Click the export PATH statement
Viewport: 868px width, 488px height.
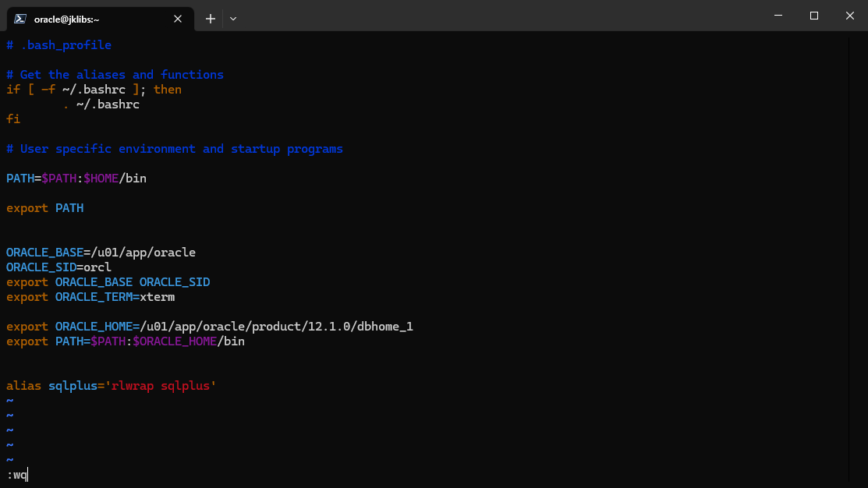pos(43,207)
